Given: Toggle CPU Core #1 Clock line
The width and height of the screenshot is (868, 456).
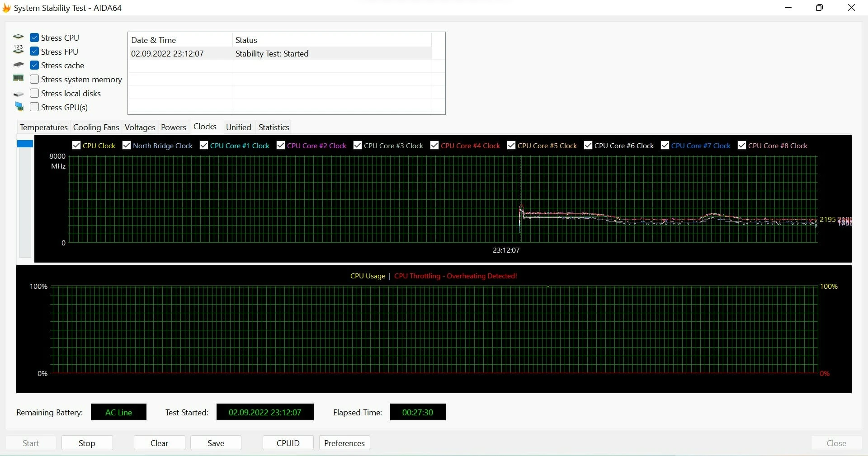Looking at the screenshot, I should 204,145.
